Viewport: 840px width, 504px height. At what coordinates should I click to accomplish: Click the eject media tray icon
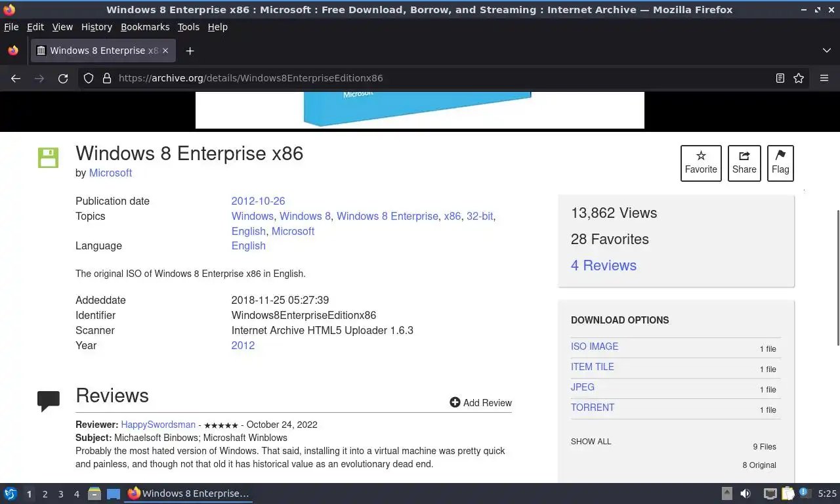pos(727,493)
